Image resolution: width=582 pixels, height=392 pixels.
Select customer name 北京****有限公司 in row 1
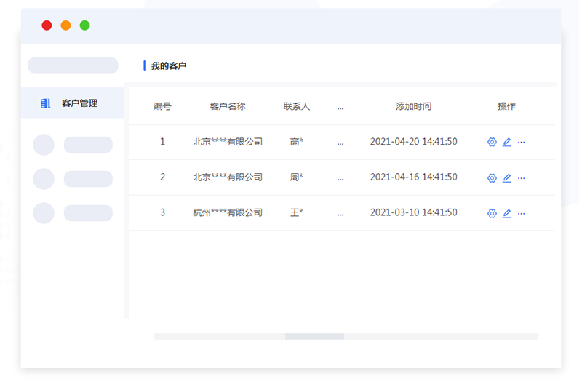tap(228, 142)
